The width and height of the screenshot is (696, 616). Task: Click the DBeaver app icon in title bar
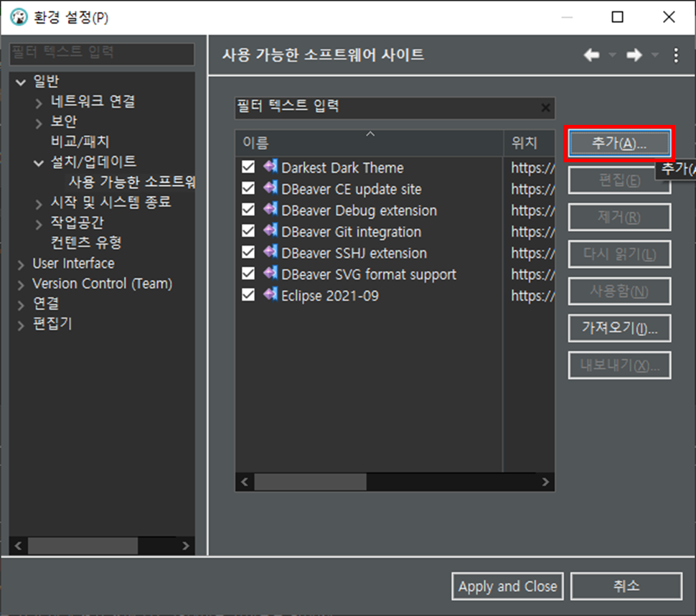click(19, 17)
